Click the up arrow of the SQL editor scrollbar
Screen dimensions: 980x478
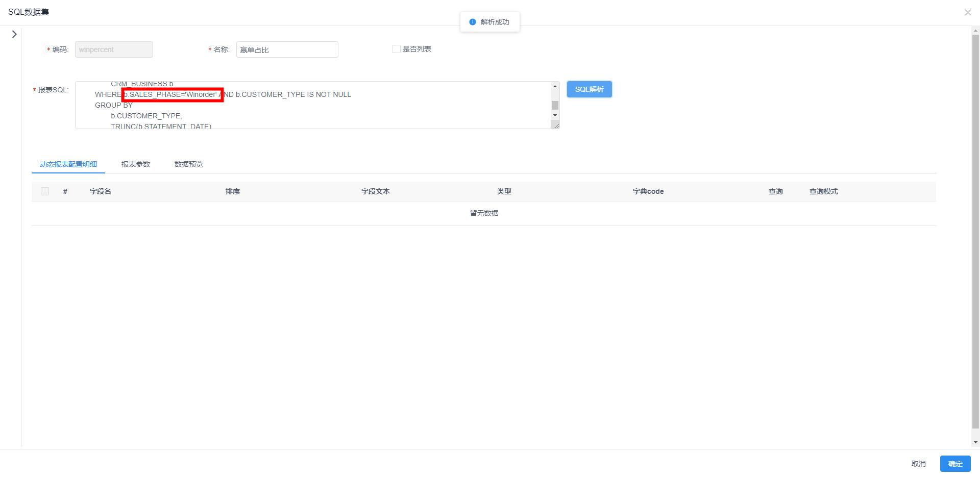coord(555,85)
